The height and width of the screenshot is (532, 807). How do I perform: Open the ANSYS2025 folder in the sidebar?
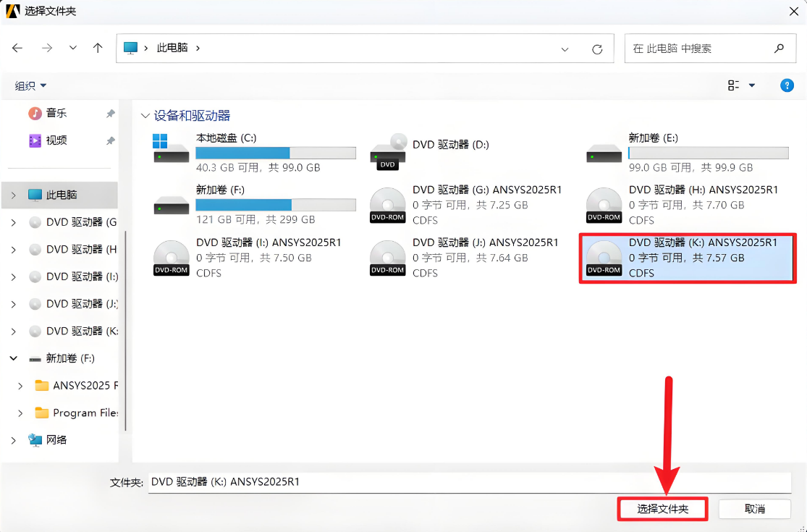tap(76, 385)
